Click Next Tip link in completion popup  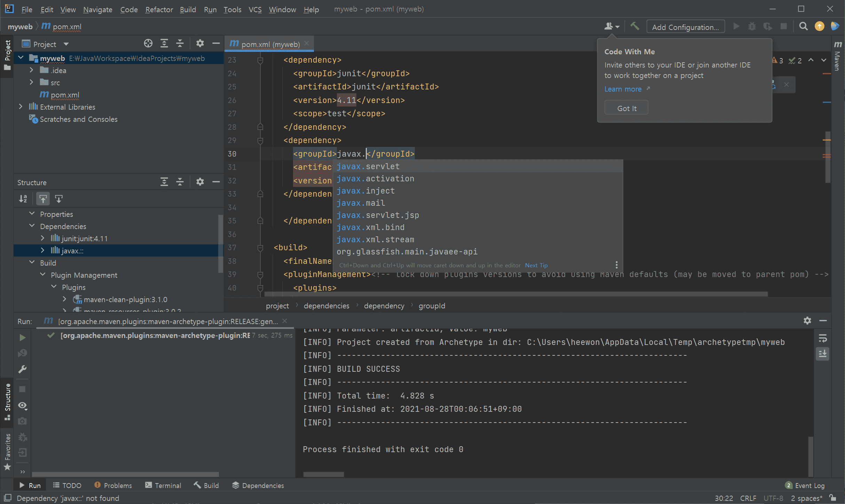(536, 265)
